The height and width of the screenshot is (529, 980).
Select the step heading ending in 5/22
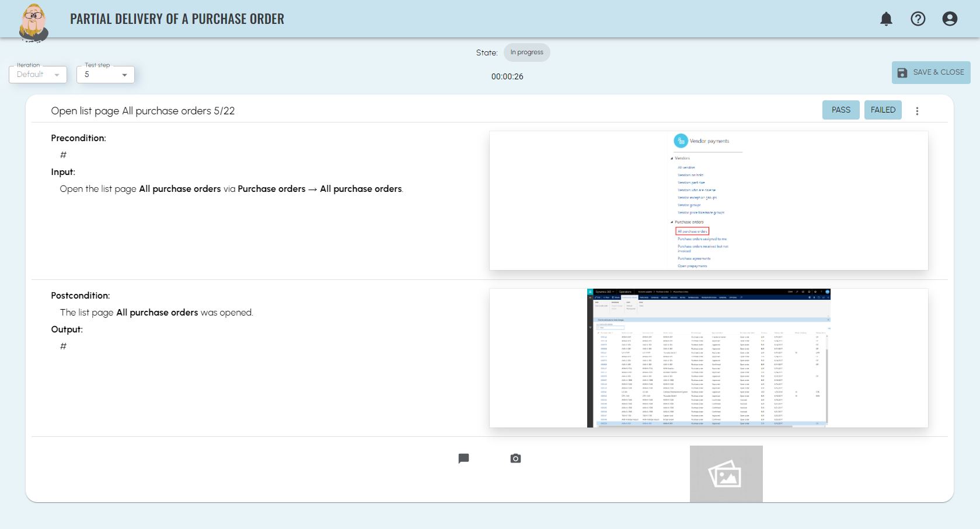[x=142, y=111]
